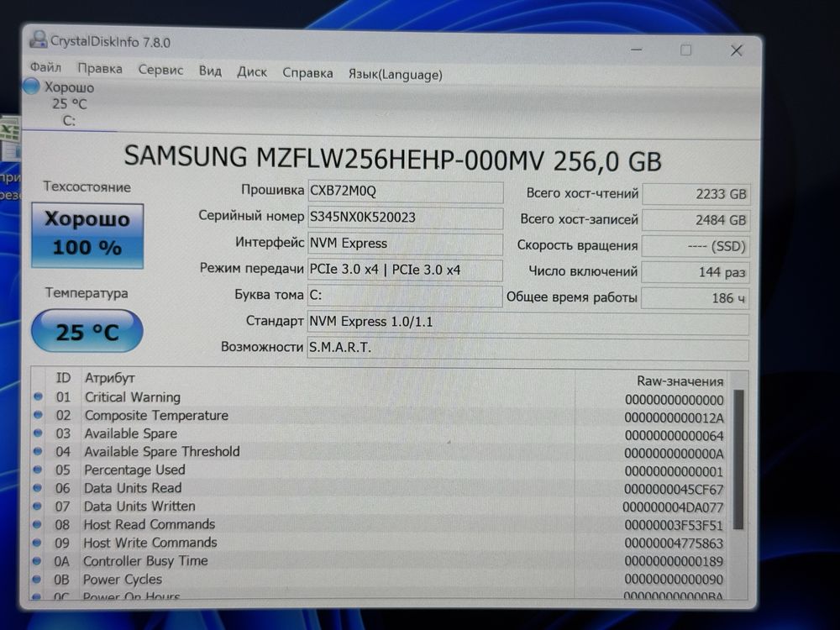Click raw value 000000000012A
The image size is (840, 630).
[674, 417]
